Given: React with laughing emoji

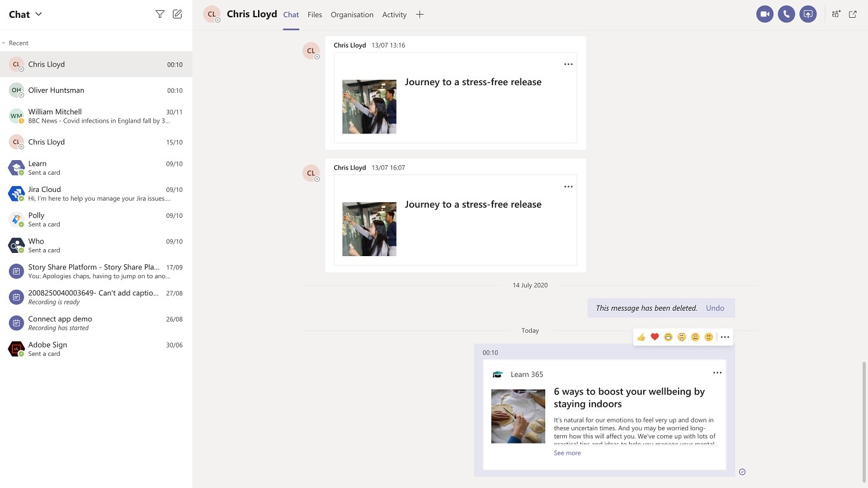Looking at the screenshot, I should point(668,337).
